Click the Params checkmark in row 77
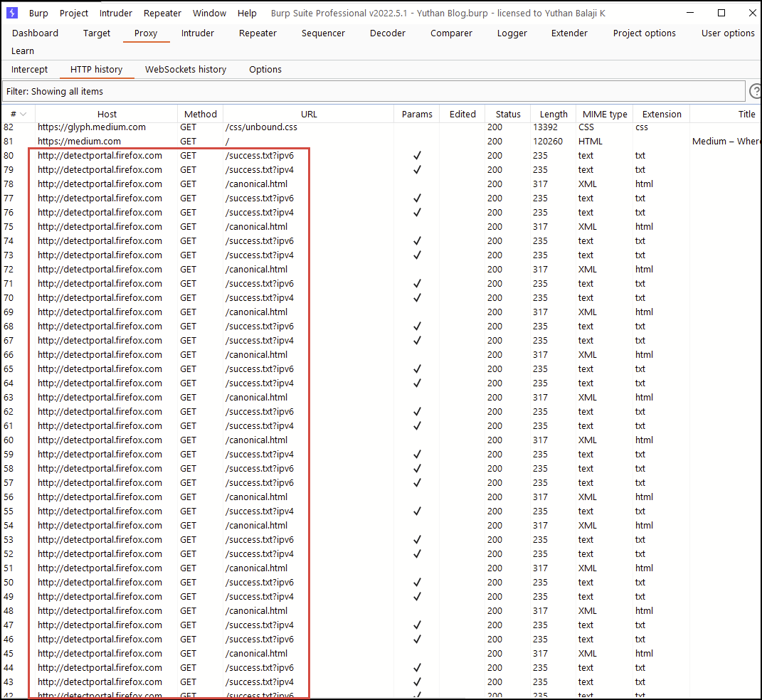762x700 pixels. click(417, 198)
